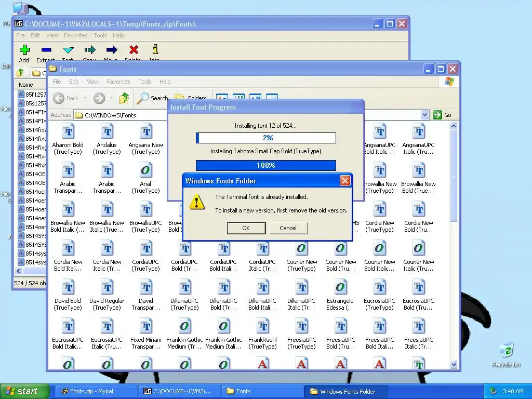The height and width of the screenshot is (399, 532).
Task: Open the Recycle Bin desktop icon
Action: [507, 355]
